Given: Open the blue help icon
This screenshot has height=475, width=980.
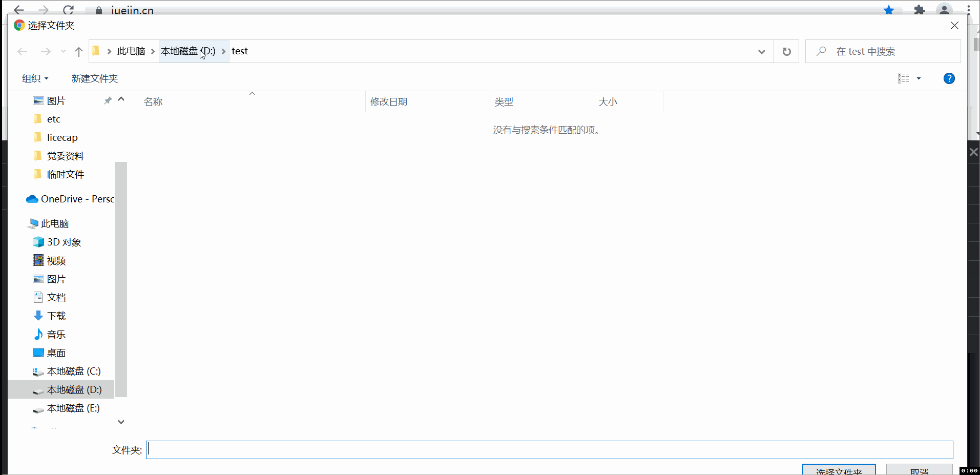Looking at the screenshot, I should (949, 78).
